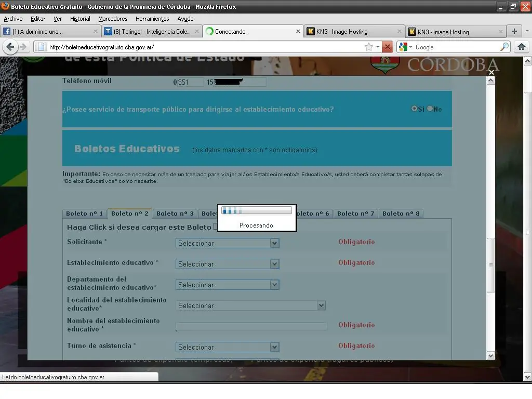Image resolution: width=532 pixels, height=399 pixels.
Task: Open the Ver menu
Action: pyautogui.click(x=58, y=19)
